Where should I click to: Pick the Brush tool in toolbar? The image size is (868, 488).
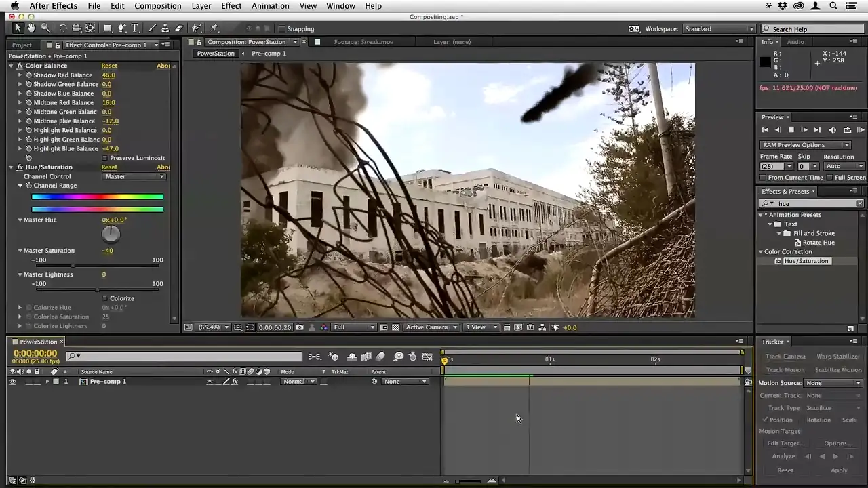tap(153, 28)
